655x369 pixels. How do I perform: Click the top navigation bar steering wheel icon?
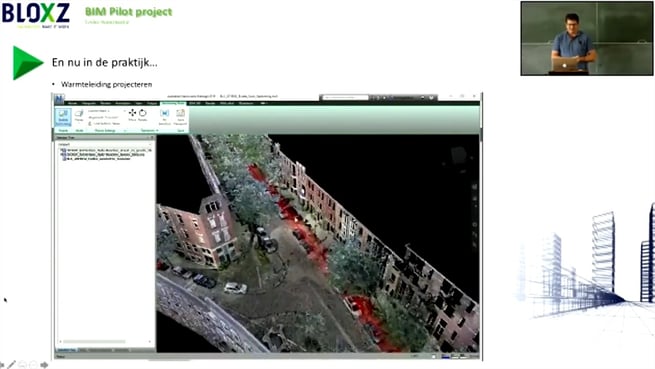pos(475,187)
